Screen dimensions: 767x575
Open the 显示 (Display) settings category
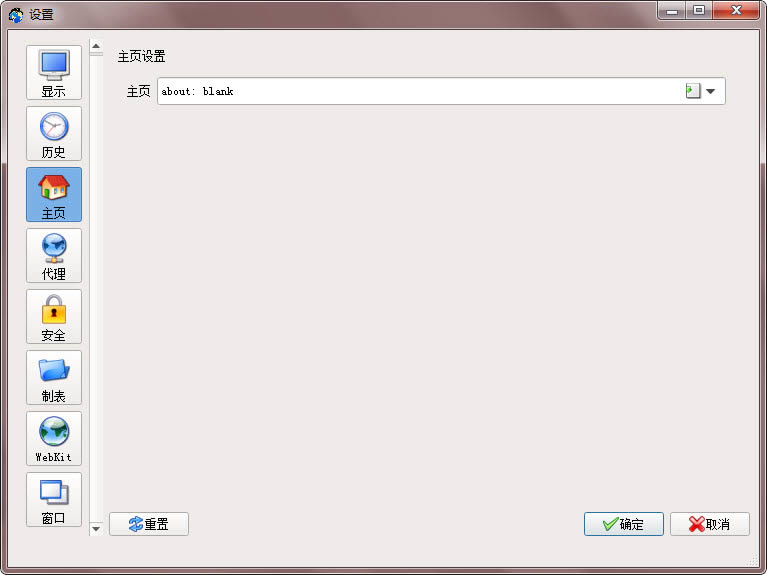click(x=54, y=72)
